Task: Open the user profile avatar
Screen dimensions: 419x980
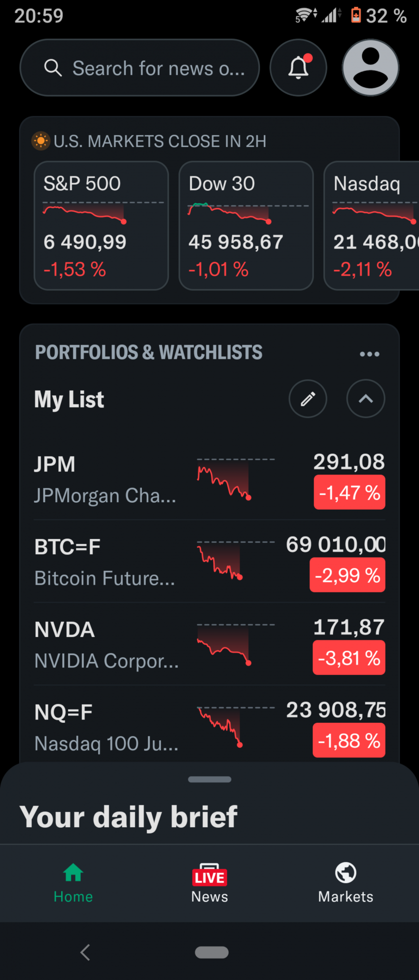Action: (371, 68)
